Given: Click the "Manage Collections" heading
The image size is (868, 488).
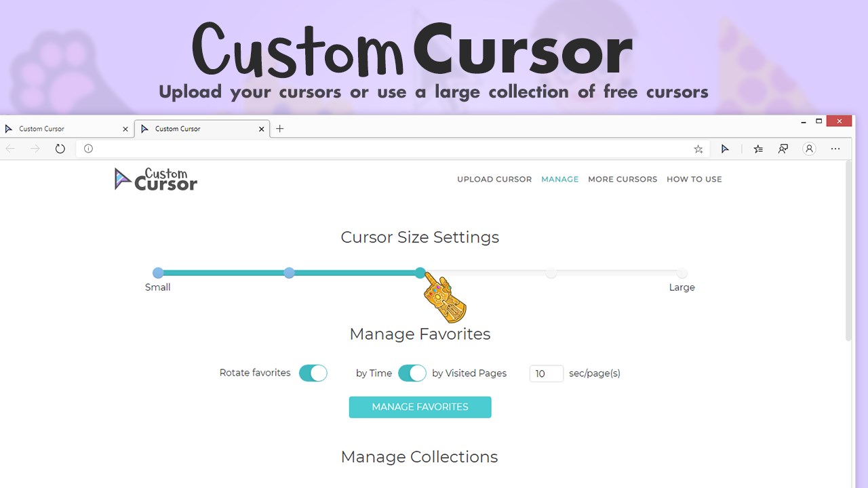Looking at the screenshot, I should coord(420,457).
